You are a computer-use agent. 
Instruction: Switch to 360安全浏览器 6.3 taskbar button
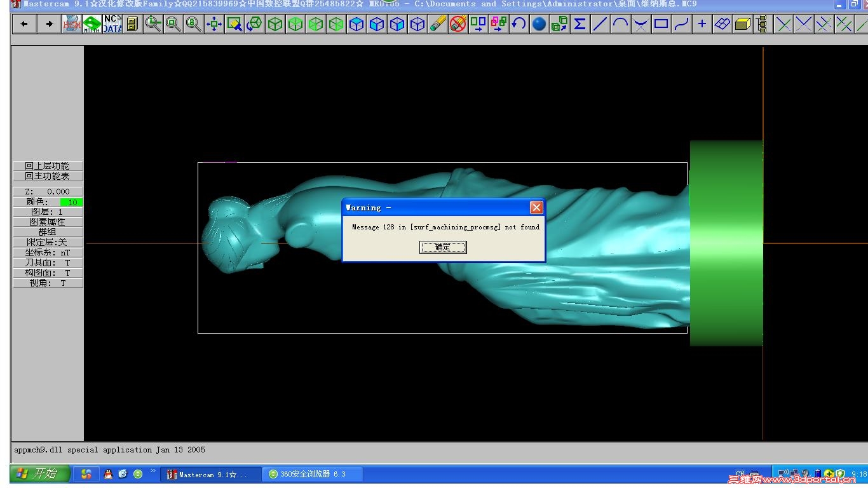(x=313, y=474)
